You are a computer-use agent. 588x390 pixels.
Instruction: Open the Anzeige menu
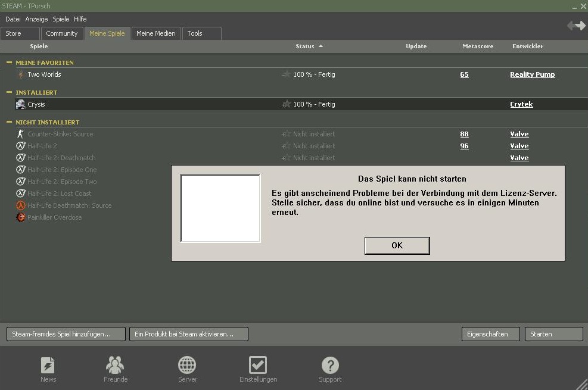[36, 19]
